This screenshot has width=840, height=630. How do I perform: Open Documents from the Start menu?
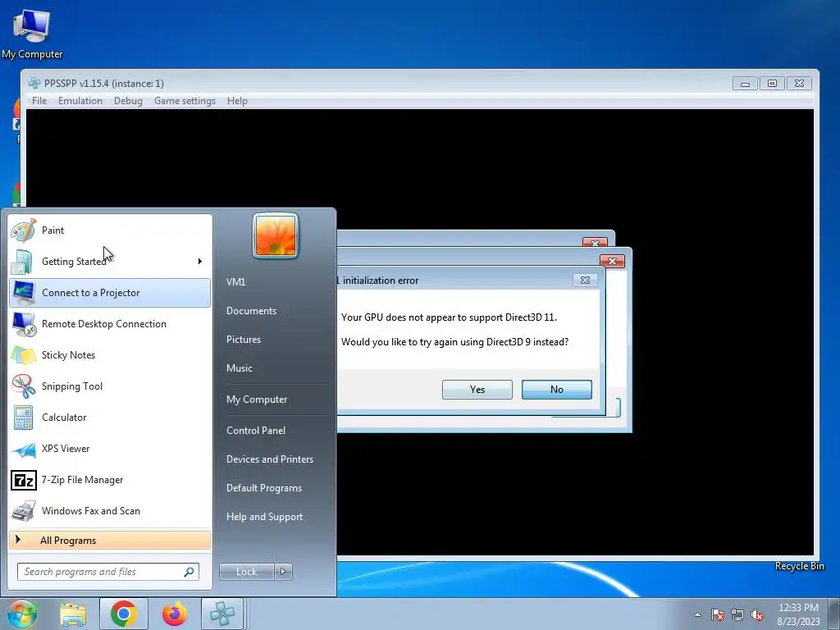pyautogui.click(x=251, y=311)
